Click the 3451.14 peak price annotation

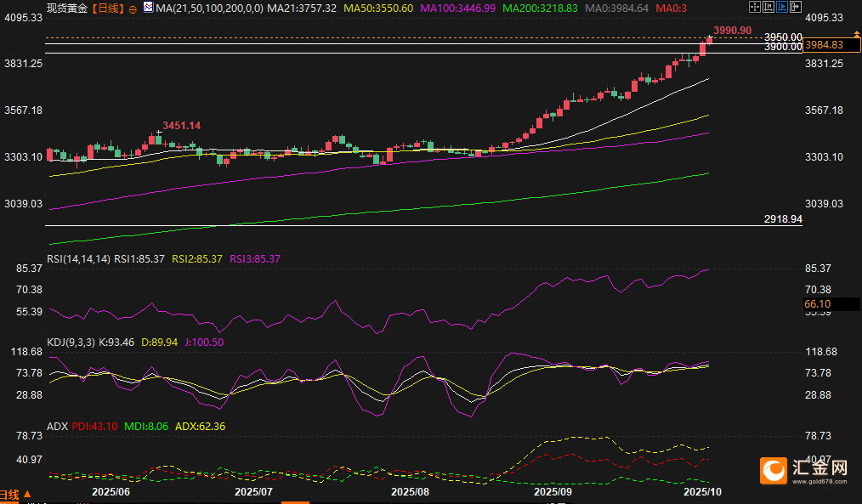tap(182, 126)
